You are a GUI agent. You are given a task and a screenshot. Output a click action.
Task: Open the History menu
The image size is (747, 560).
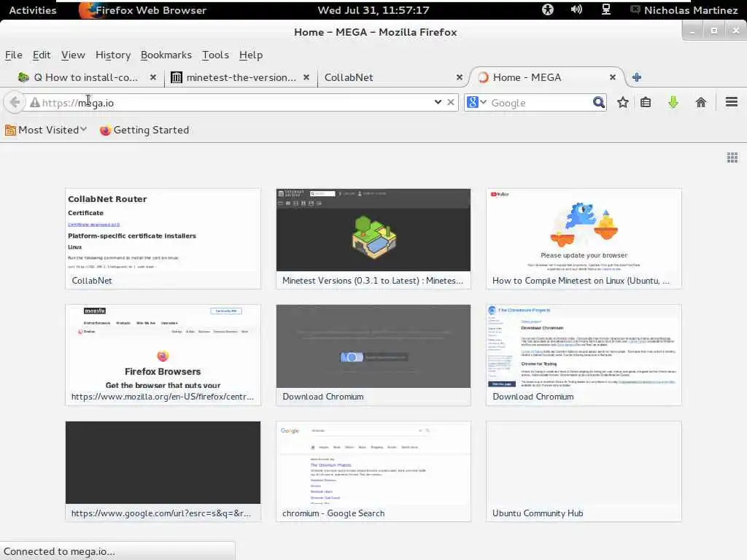tap(113, 55)
